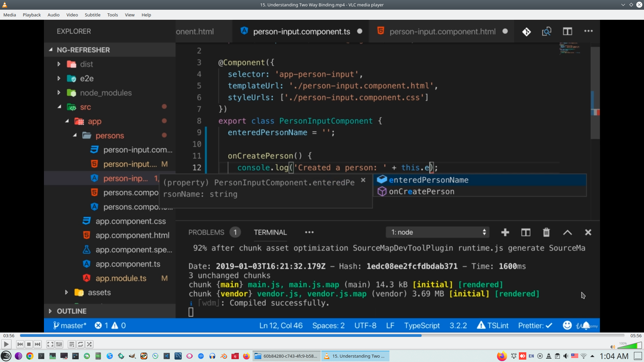Skip to previous media track
The image size is (644, 362).
tap(20, 344)
